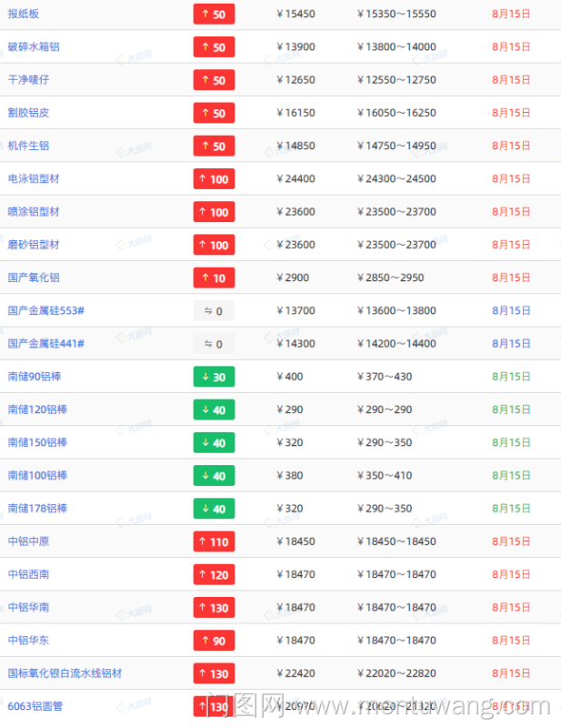Open the 国产金属硅441# link
Screen dimensions: 561x728
(45, 344)
